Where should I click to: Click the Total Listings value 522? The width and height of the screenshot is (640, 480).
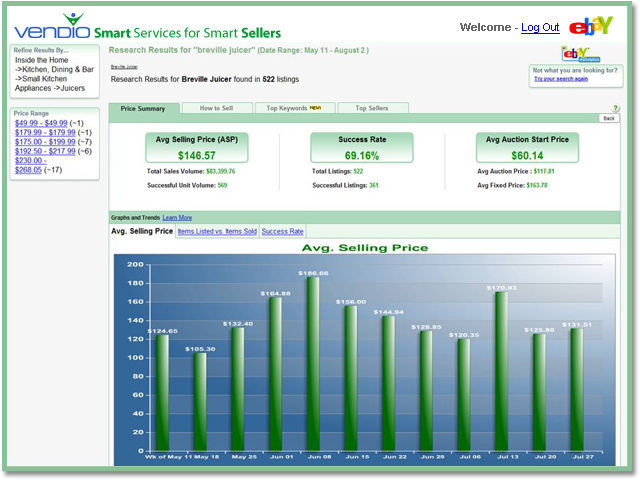point(358,171)
